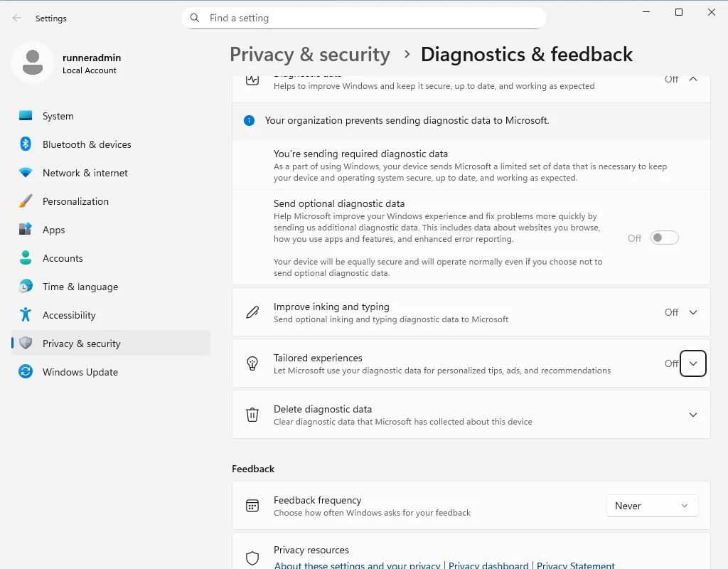This screenshot has height=569, width=728.
Task: Click the Delete diagnostic data trash icon
Action: (252, 415)
